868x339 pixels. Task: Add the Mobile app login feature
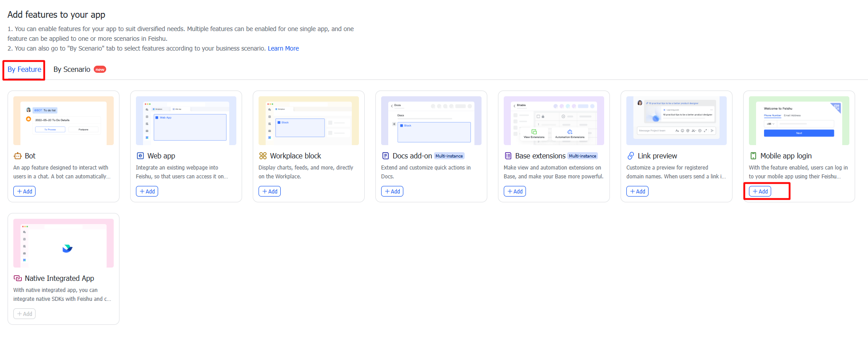[x=760, y=191]
